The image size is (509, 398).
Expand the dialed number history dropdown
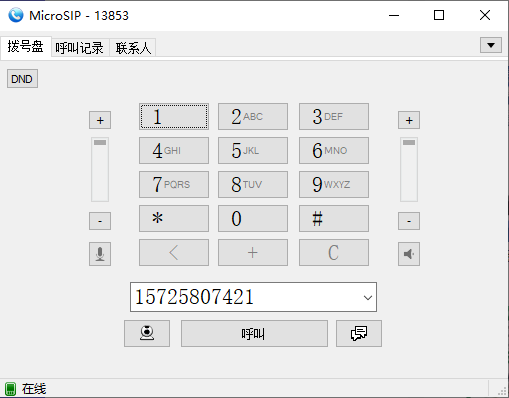tap(368, 297)
